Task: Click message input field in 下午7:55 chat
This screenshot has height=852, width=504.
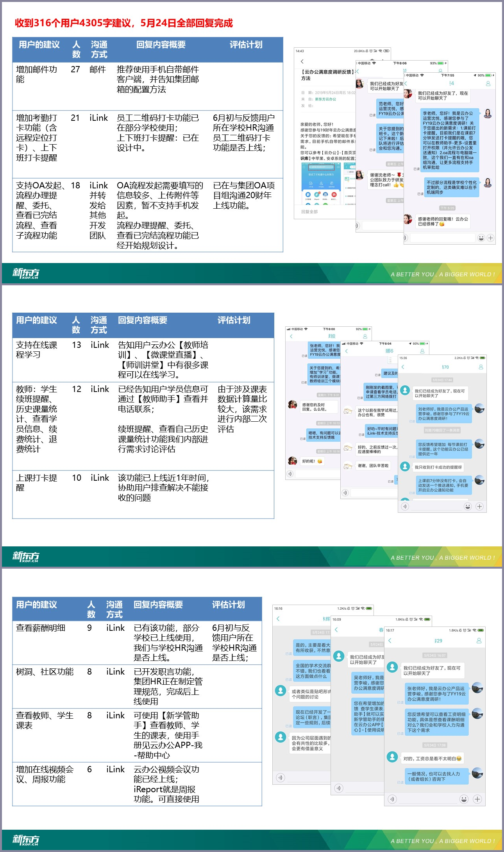Action: 441,238
